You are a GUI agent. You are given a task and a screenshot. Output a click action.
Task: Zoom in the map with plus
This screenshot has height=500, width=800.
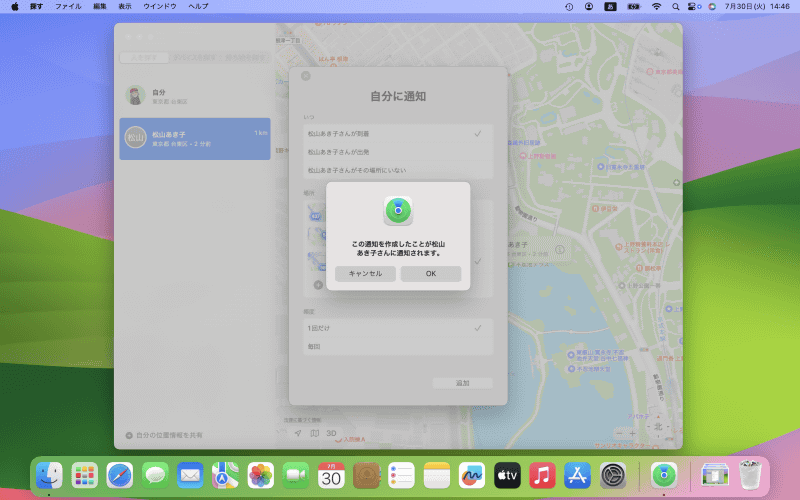(632, 433)
